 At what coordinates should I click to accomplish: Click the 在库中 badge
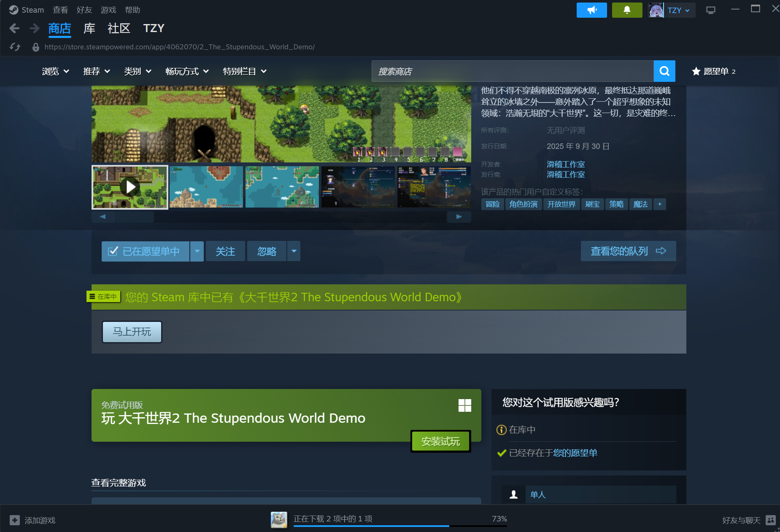coord(104,297)
